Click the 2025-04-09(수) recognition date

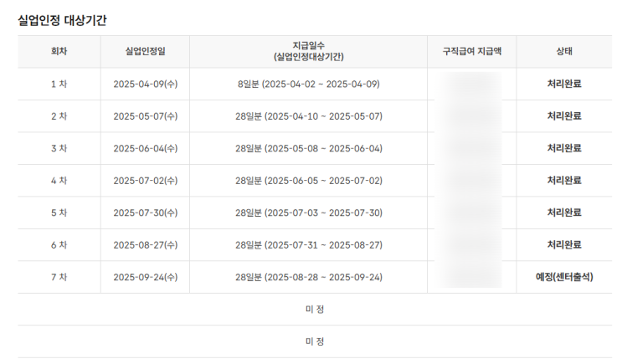(x=145, y=84)
